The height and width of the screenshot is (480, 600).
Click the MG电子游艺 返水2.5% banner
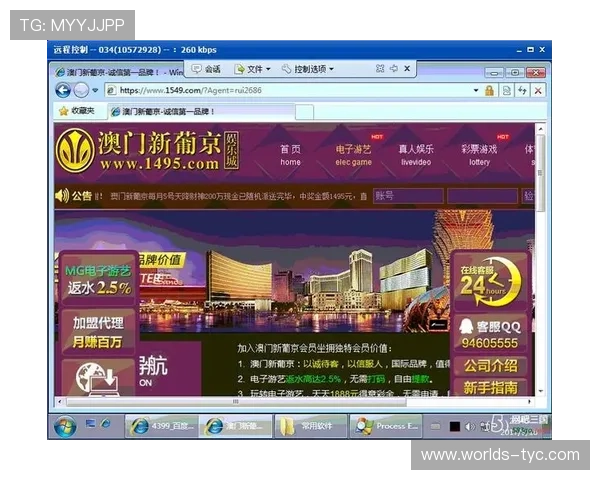point(99,279)
